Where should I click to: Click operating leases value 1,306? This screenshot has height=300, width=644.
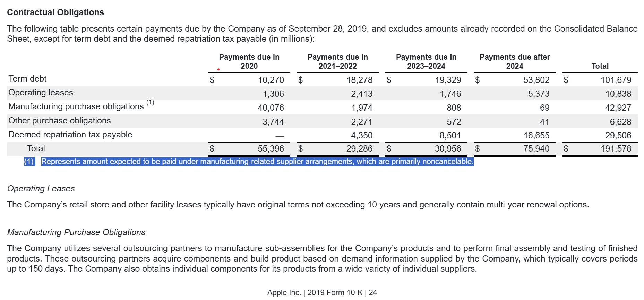273,94
